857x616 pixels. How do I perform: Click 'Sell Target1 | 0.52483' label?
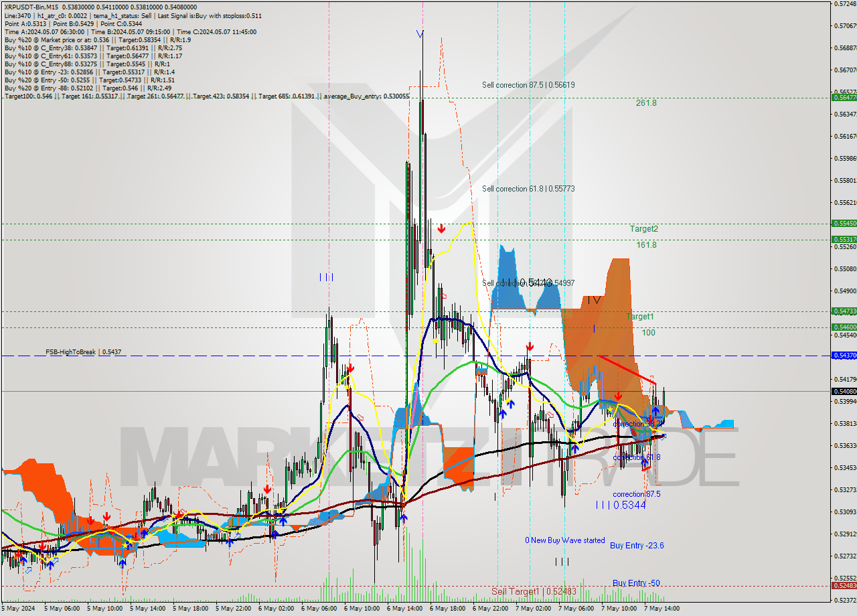534,591
